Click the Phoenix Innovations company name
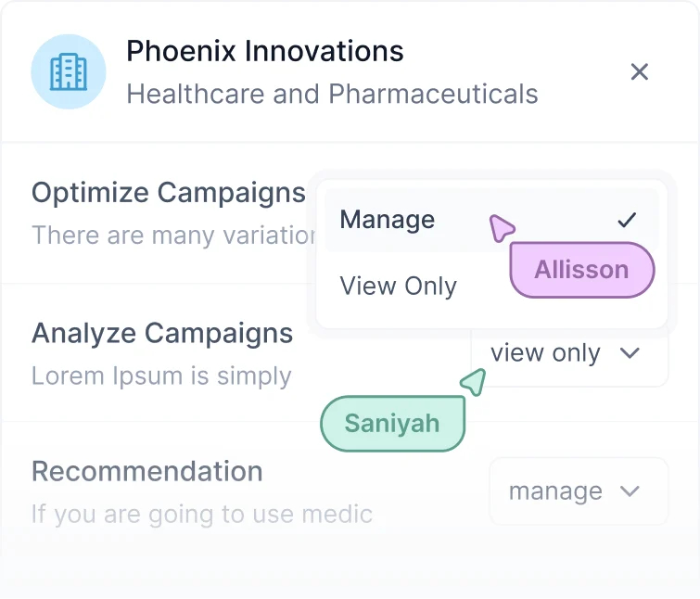Screen dimensions: 700x599 click(265, 51)
